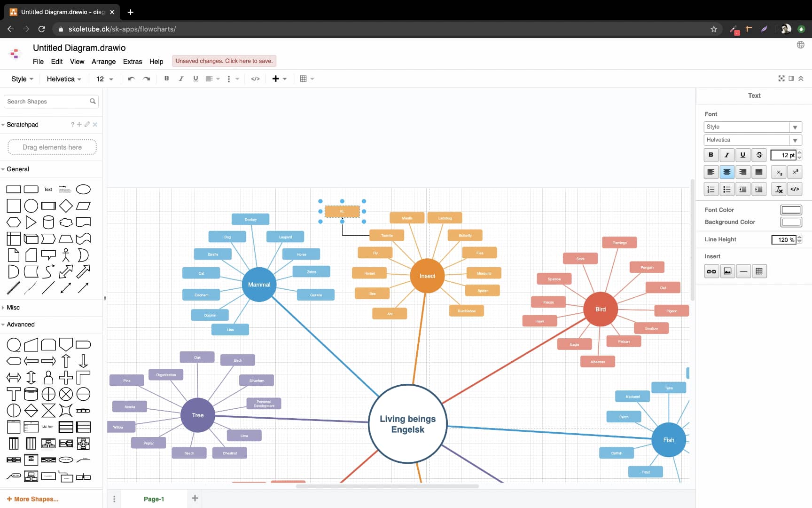Open the Font Color swatch

click(x=791, y=210)
